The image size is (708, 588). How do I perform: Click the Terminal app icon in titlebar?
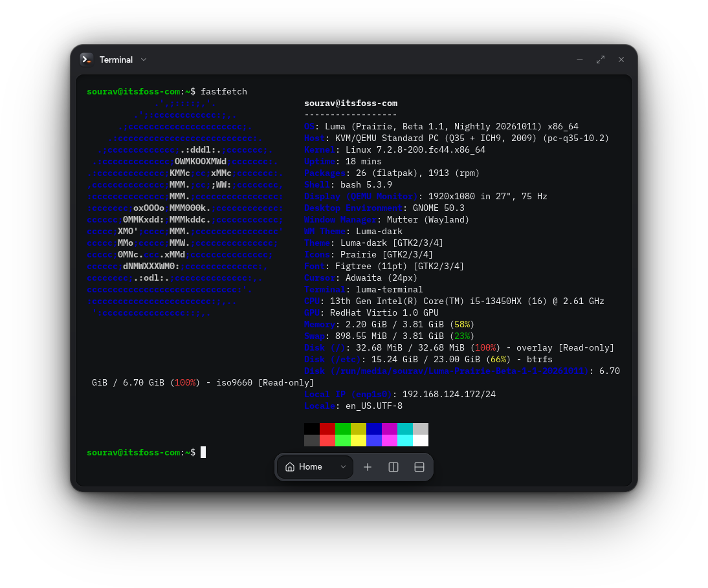pyautogui.click(x=87, y=60)
